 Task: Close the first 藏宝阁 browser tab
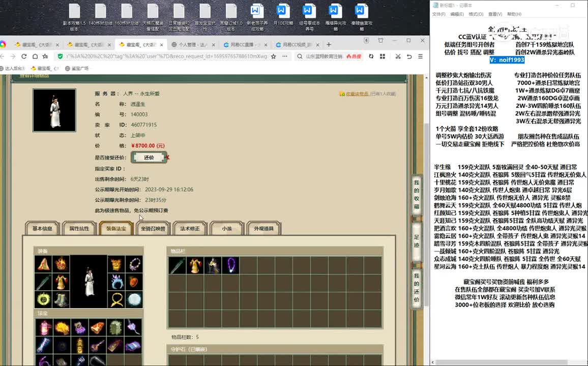57,45
